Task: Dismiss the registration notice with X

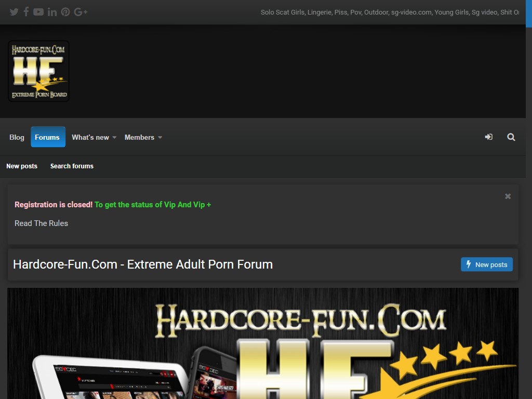Action: pos(508,196)
